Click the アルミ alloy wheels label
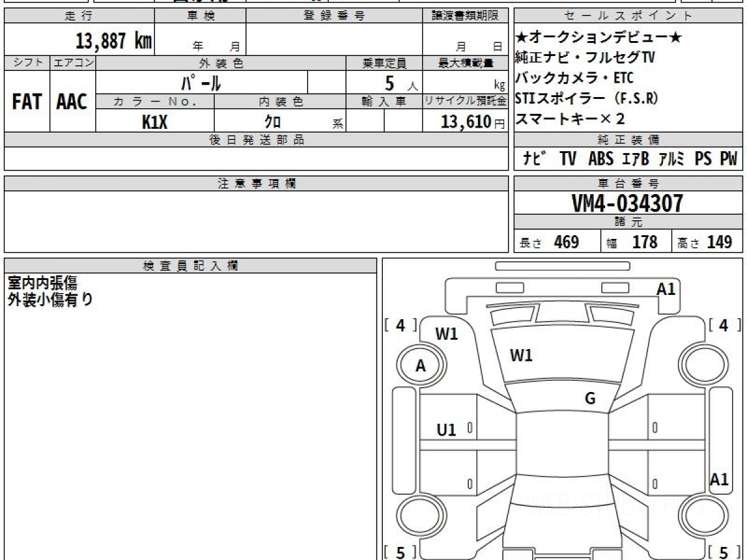 pyautogui.click(x=672, y=159)
